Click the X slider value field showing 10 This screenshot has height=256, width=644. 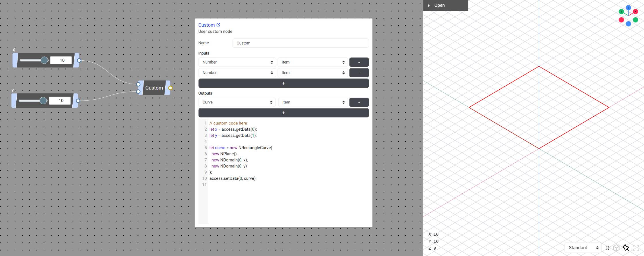point(61,60)
